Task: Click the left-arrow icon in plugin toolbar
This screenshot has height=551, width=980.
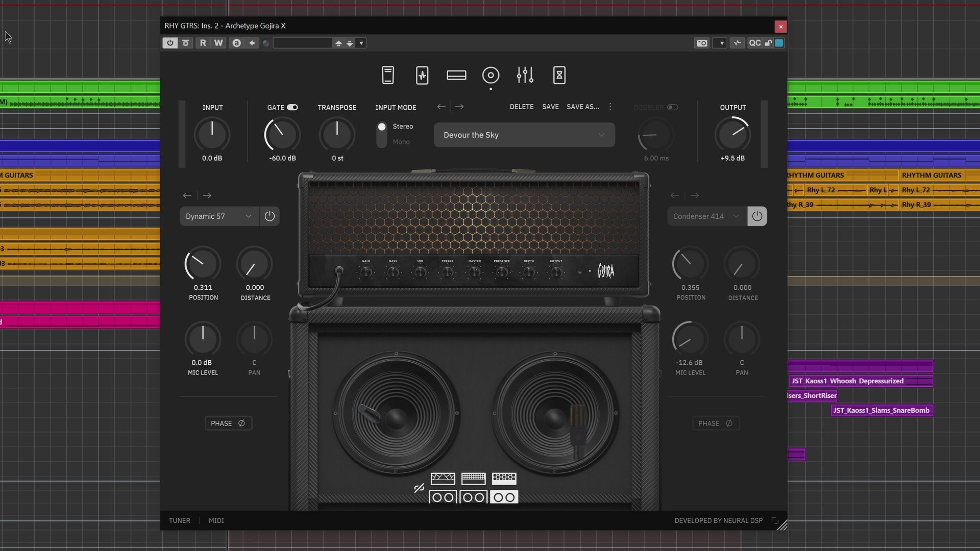Action: (x=252, y=43)
